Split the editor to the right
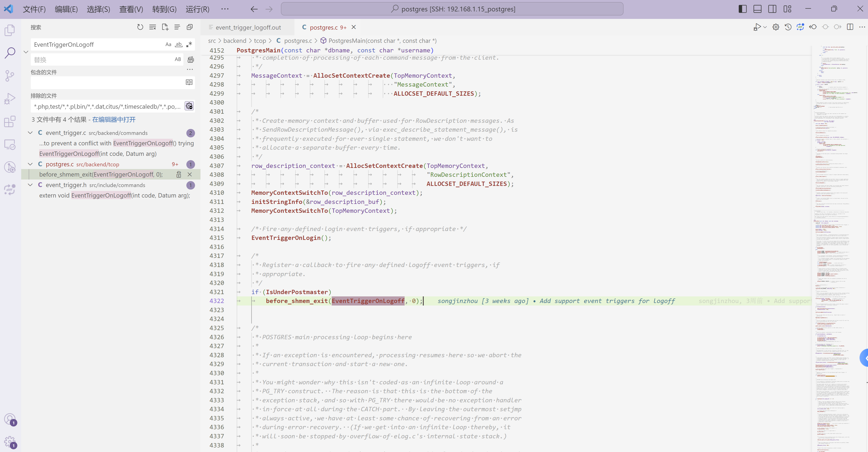 850,27
